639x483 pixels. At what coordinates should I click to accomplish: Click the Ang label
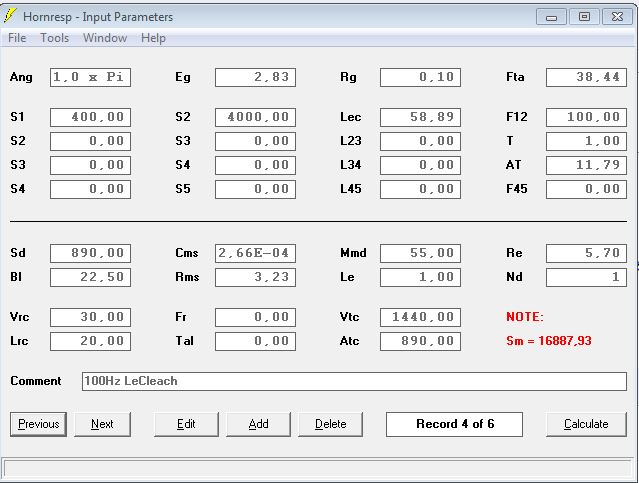(x=21, y=77)
